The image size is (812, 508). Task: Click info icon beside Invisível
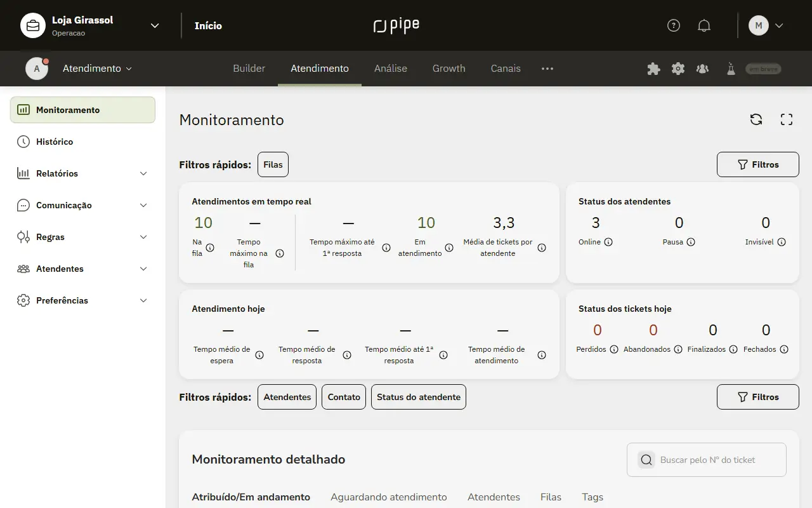[782, 242]
